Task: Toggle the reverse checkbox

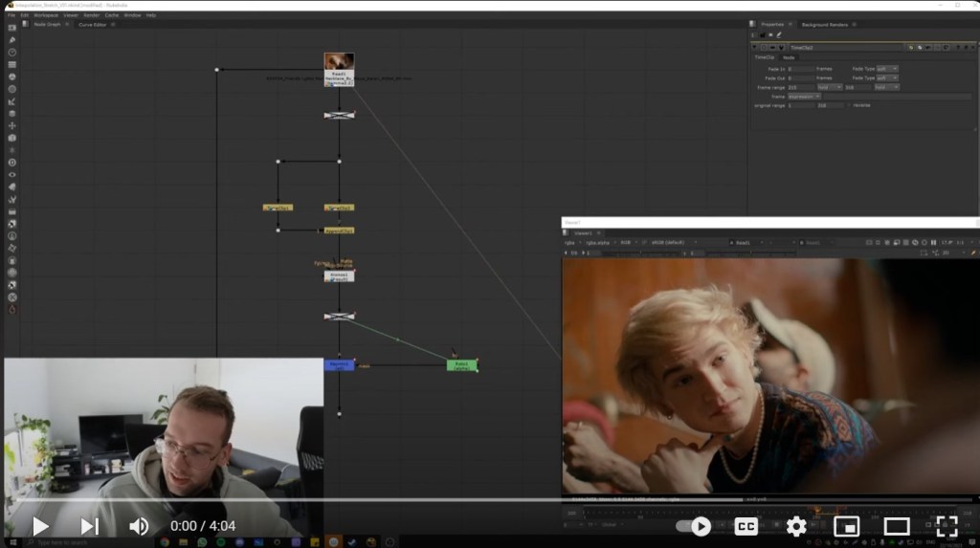Action: pos(850,105)
